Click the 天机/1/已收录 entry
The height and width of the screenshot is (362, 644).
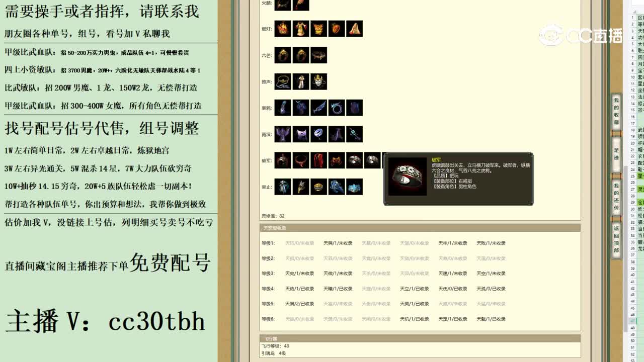click(414, 319)
